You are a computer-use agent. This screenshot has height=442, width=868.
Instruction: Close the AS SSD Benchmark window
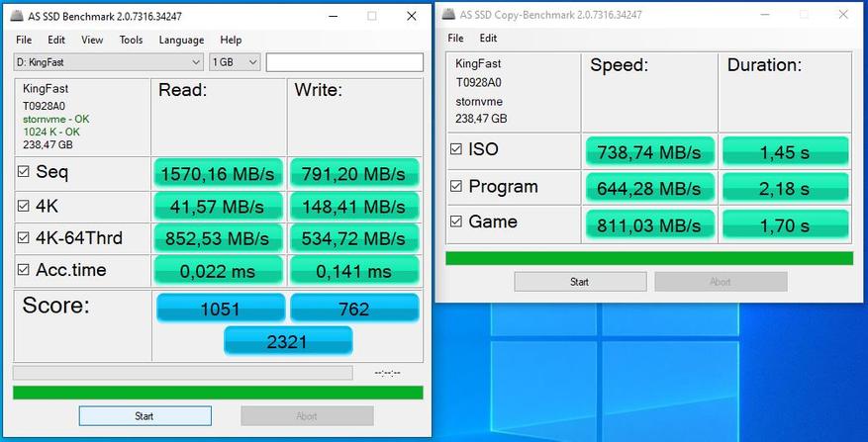click(x=411, y=17)
